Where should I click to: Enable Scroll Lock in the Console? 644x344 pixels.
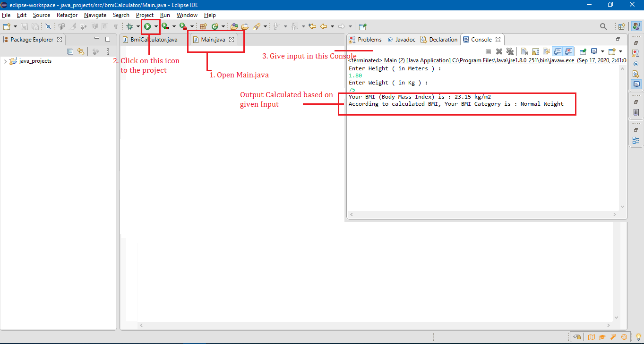[x=535, y=51]
